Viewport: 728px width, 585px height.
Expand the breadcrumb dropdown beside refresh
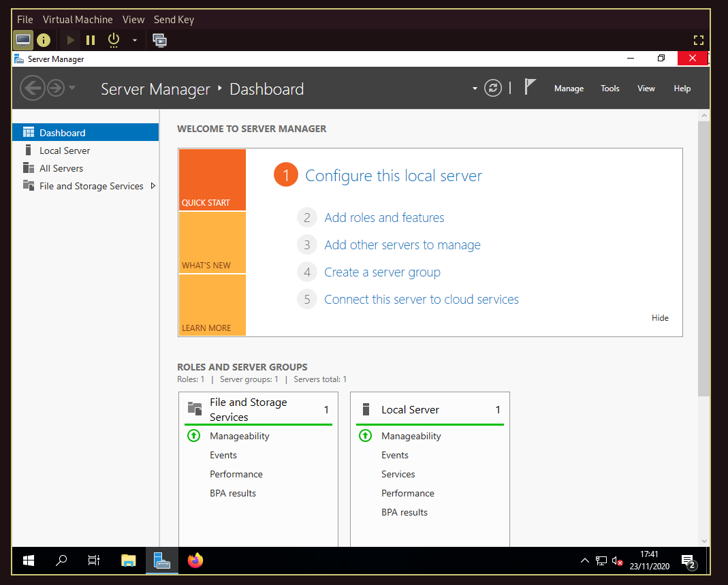click(475, 89)
